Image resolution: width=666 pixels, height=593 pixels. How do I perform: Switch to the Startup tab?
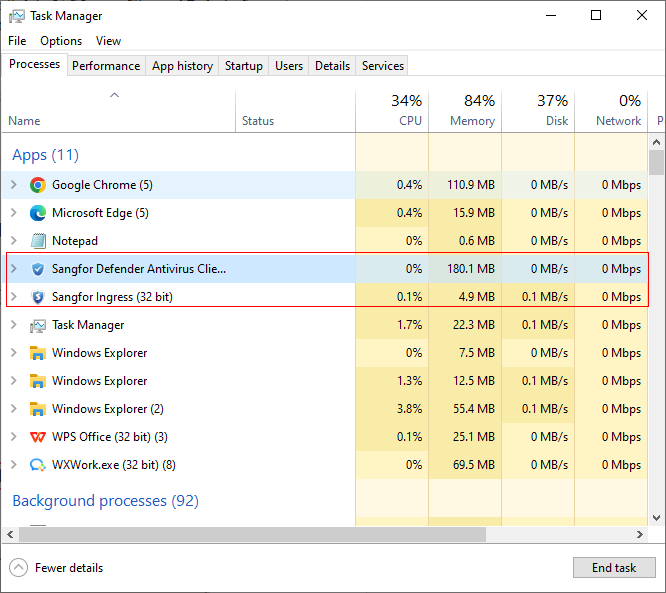(243, 66)
